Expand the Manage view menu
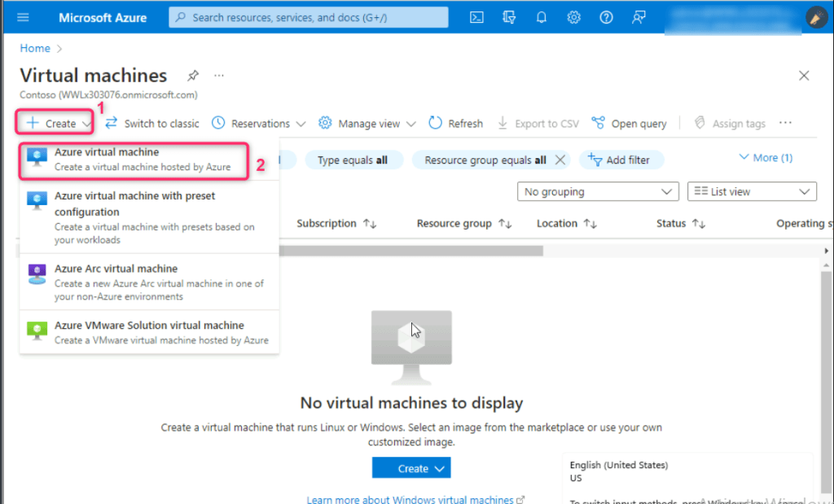This screenshot has height=504, width=834. point(367,124)
